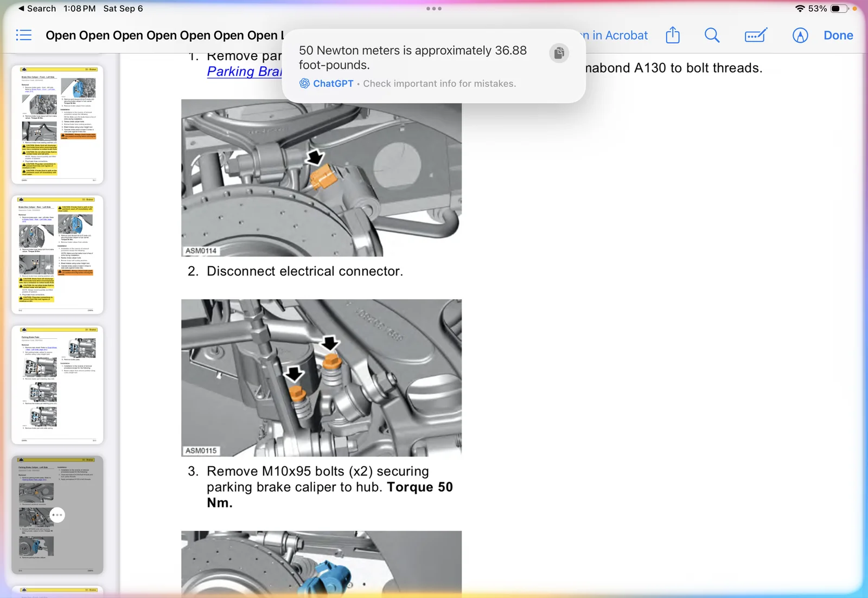Open the sidebar list view icon
This screenshot has width=868, height=598.
(x=24, y=35)
